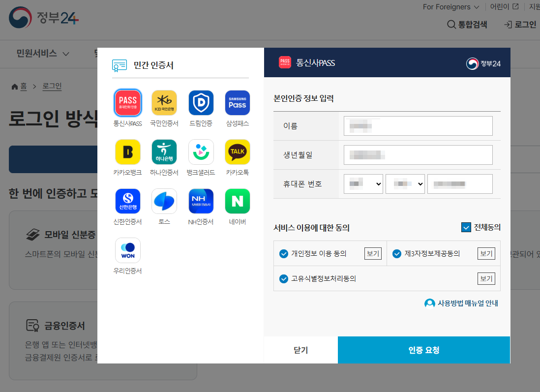Choose the NH인증서 icon
The width and height of the screenshot is (540, 392).
(x=201, y=201)
